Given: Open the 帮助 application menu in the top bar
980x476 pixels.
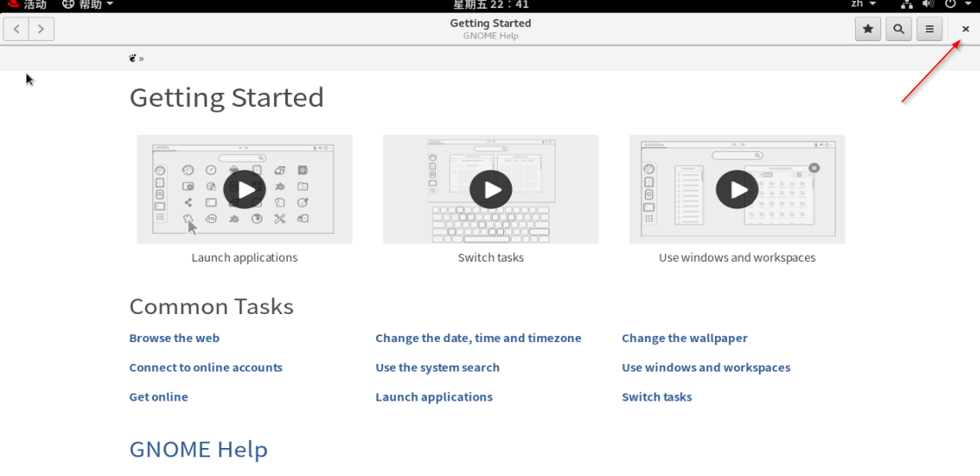Looking at the screenshot, I should (x=87, y=4).
